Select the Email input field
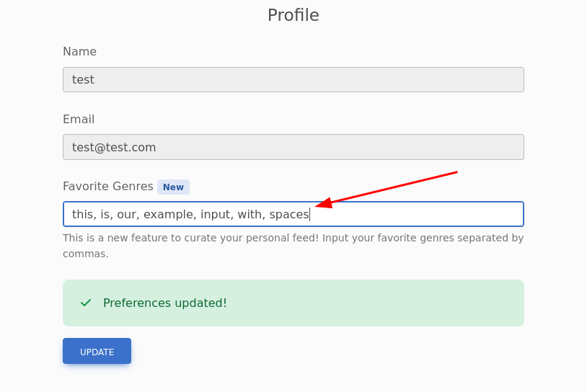 coord(293,147)
